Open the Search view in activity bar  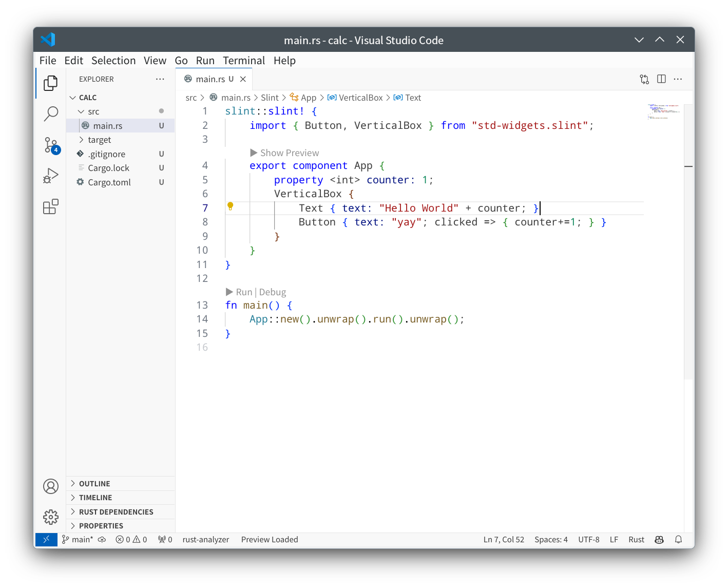click(51, 113)
